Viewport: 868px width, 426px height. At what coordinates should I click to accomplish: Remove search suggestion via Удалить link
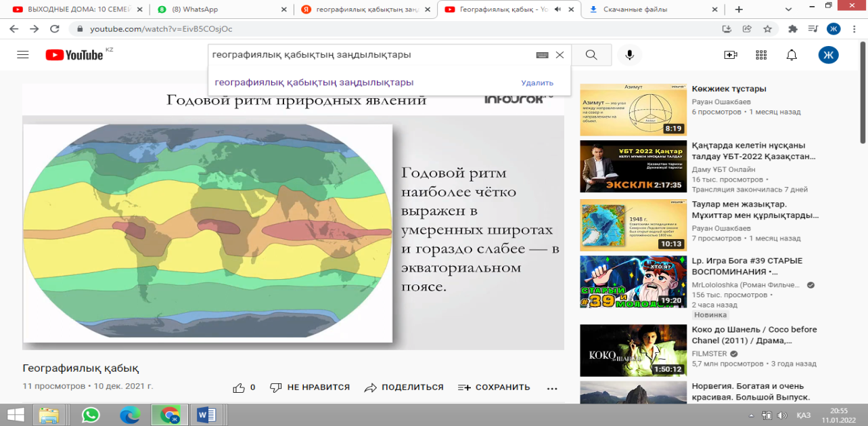click(x=537, y=83)
